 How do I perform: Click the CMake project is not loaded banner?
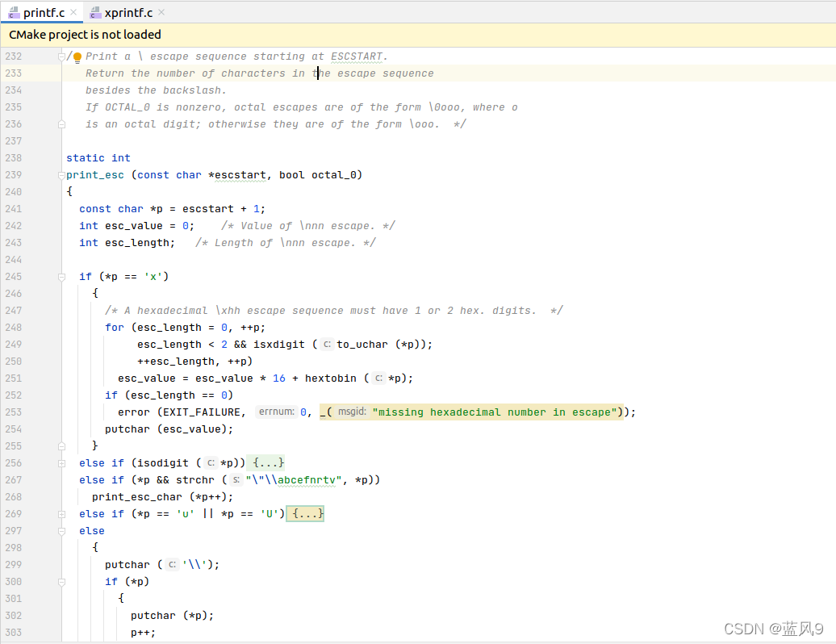click(x=84, y=35)
